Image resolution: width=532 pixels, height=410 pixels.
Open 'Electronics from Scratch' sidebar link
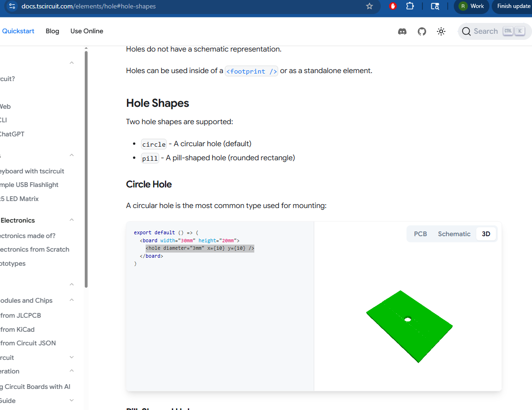(x=35, y=249)
